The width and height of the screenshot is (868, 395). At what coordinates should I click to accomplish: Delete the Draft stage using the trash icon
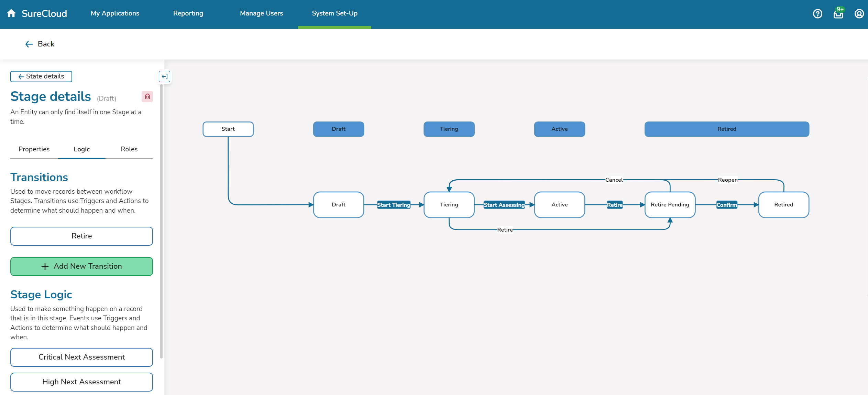[147, 97]
